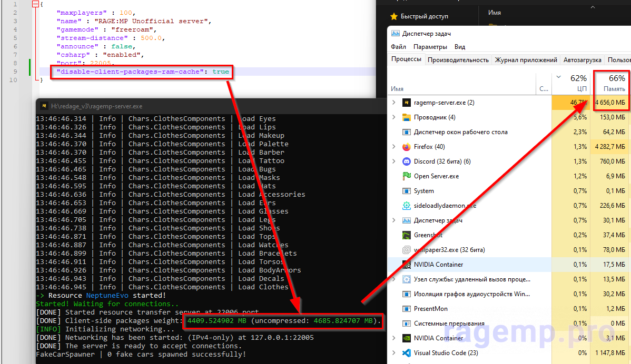Click the PresentMon process icon
631x364 pixels.
click(x=407, y=309)
